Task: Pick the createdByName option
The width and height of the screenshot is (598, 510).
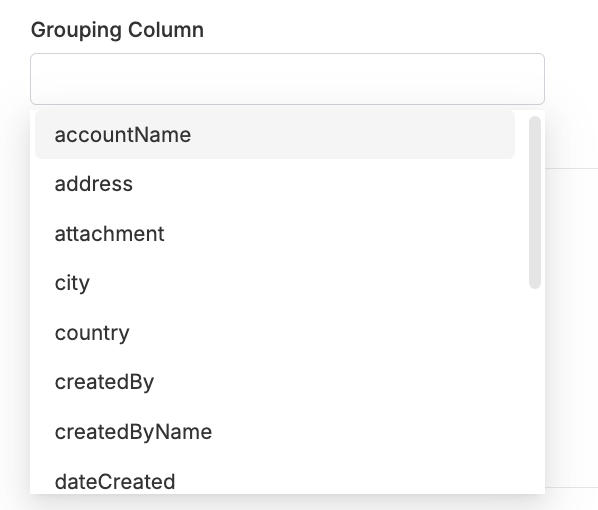Action: 275,432
